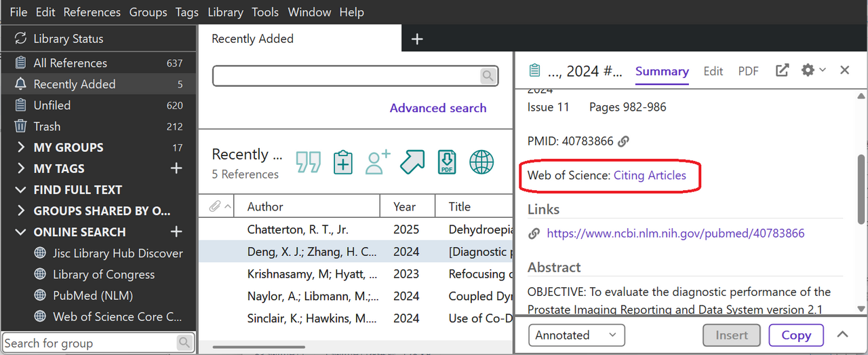Open the Annotated style dropdown

point(576,335)
